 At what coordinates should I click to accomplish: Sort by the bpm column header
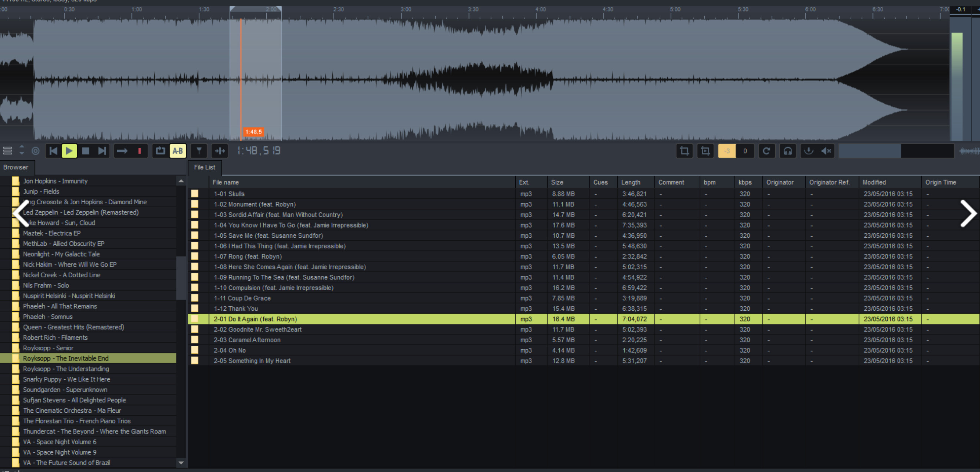pyautogui.click(x=717, y=182)
